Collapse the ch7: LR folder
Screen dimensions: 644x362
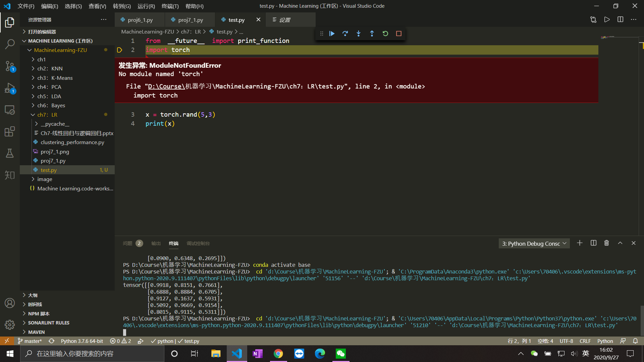[47, 115]
